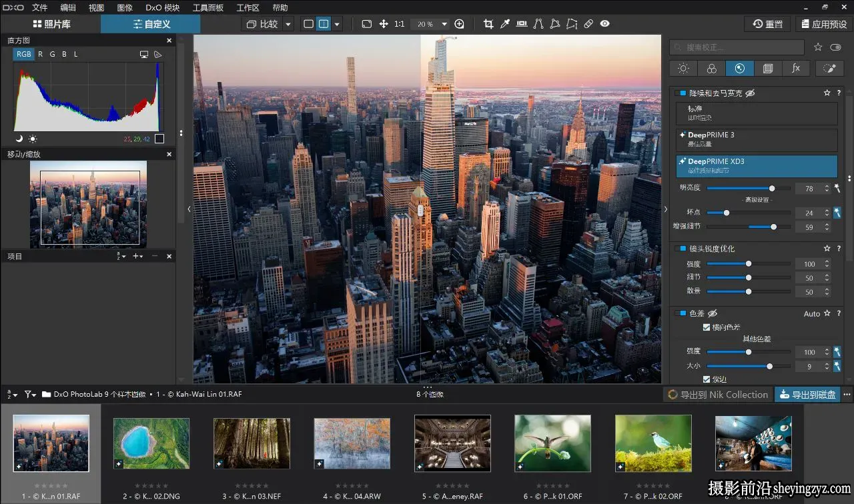The height and width of the screenshot is (504, 854).
Task: Toggle chromatic aberration preview eye icon
Action: tap(713, 313)
